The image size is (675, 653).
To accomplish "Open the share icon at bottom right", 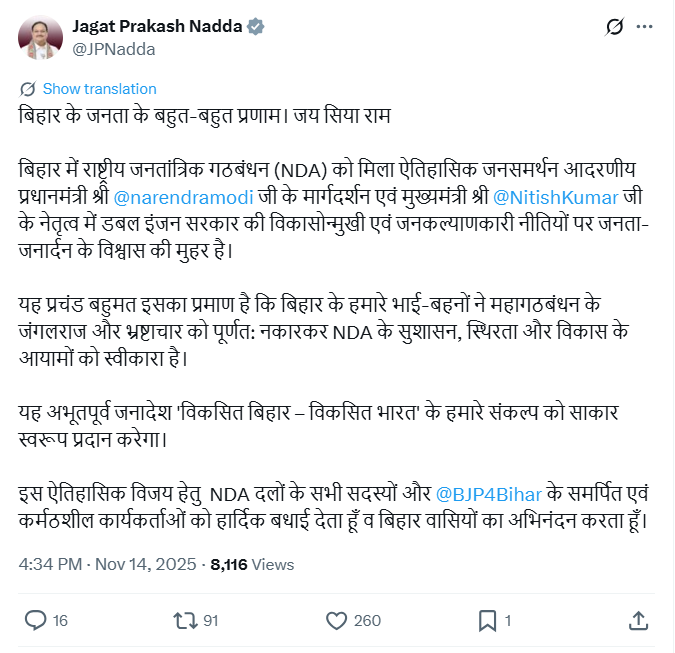I will click(x=638, y=621).
